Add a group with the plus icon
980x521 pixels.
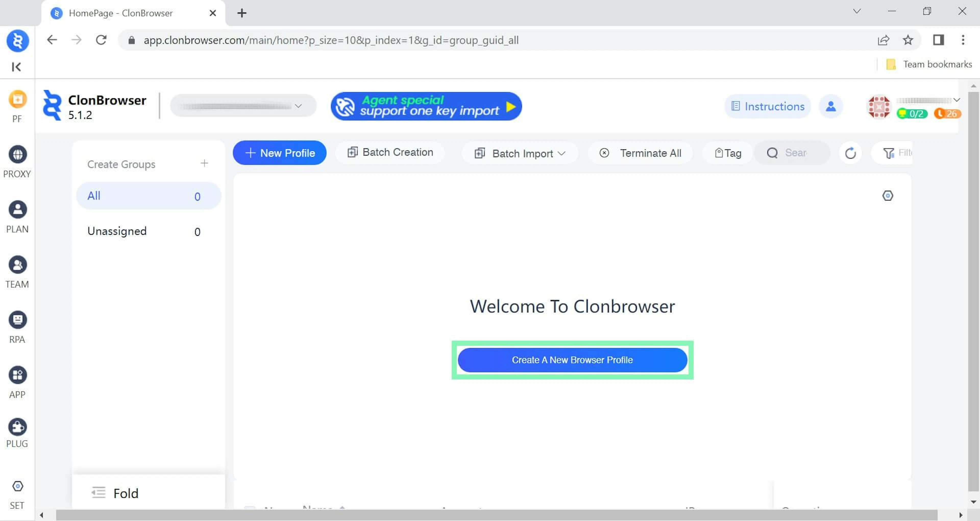tap(204, 163)
